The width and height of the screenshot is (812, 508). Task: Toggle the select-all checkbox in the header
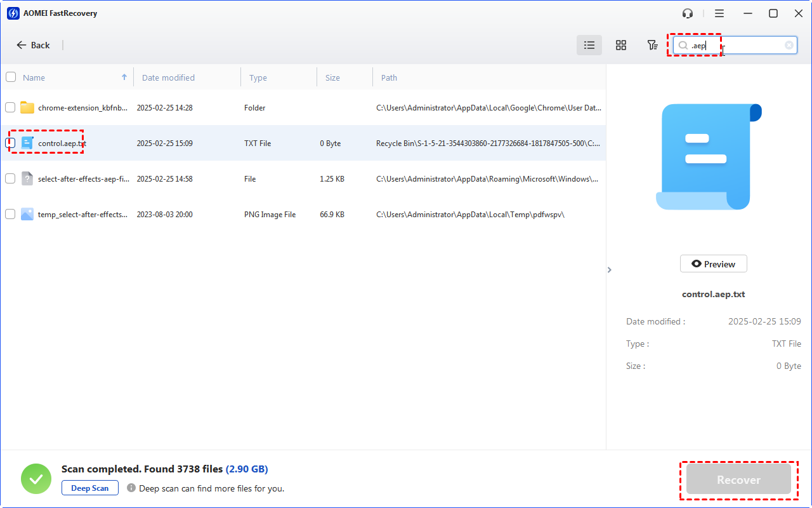[x=11, y=77]
